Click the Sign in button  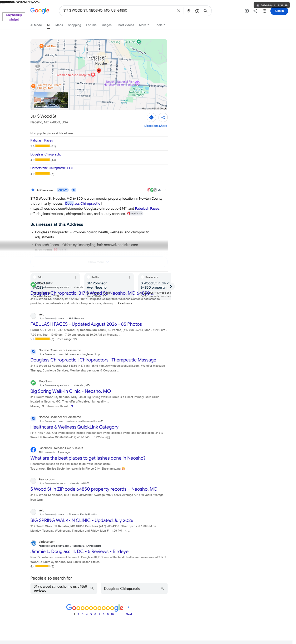pos(279,11)
